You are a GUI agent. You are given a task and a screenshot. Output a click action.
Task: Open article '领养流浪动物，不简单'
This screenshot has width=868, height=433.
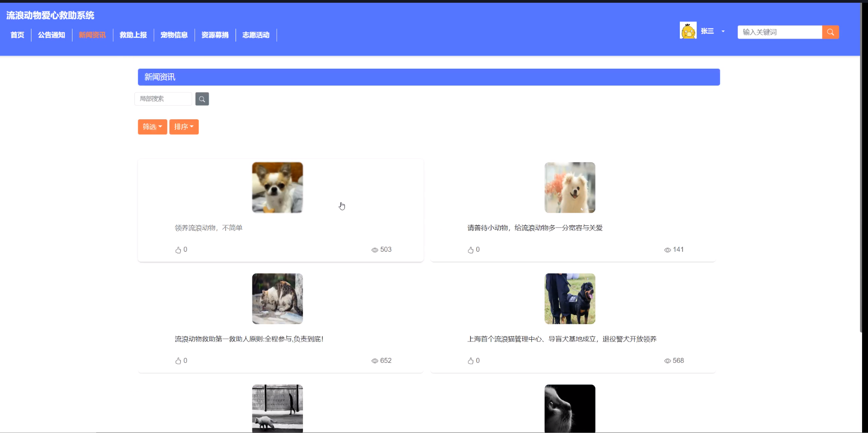(x=209, y=228)
